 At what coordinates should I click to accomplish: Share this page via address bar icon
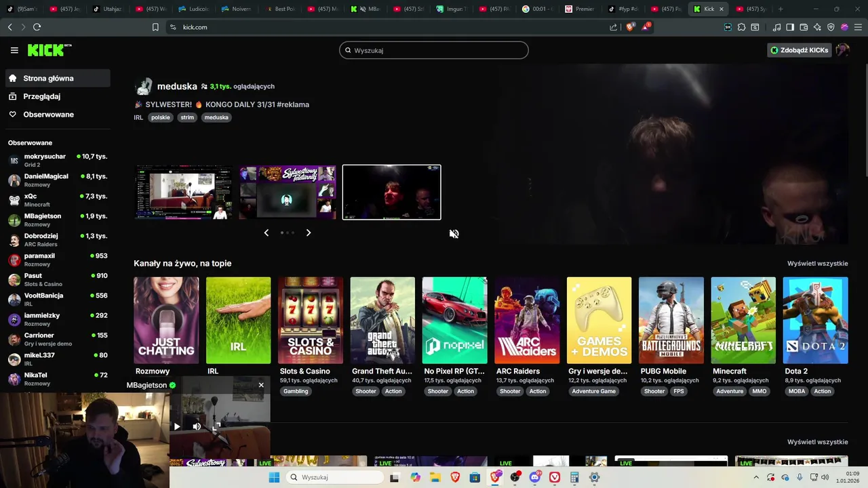pos(613,27)
